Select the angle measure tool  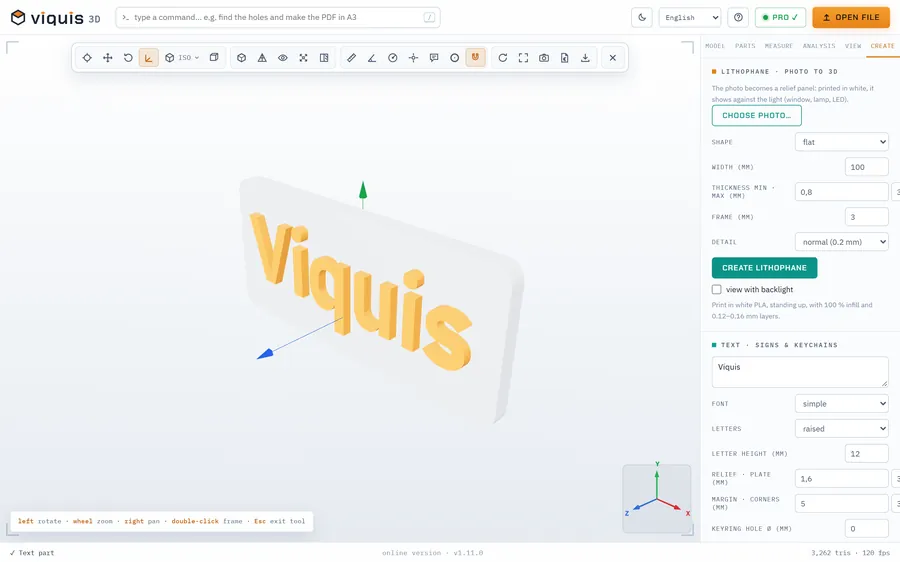372,57
